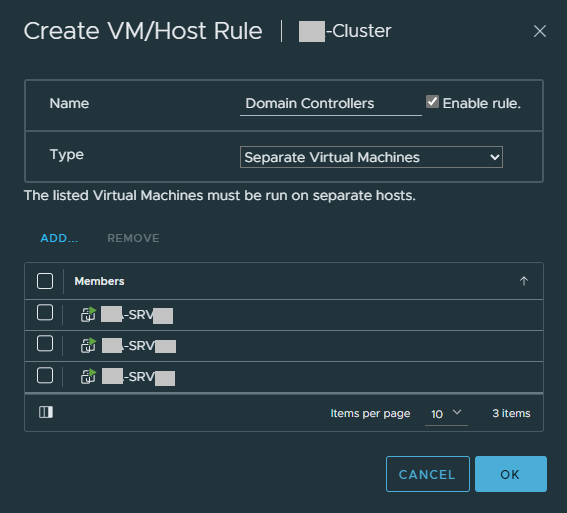Click VM icon in third member row

[x=88, y=376]
